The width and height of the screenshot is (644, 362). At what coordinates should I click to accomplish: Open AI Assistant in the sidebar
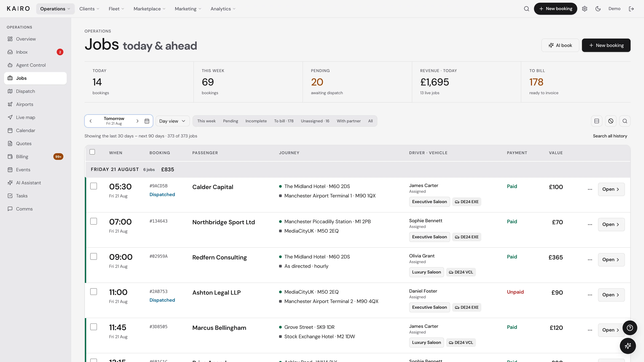pos(35,183)
